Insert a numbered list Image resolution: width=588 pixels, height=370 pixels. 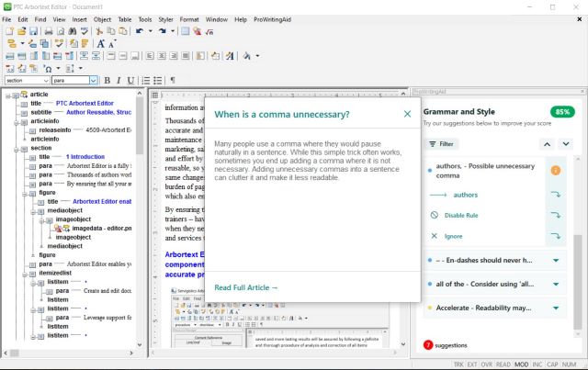pos(146,80)
